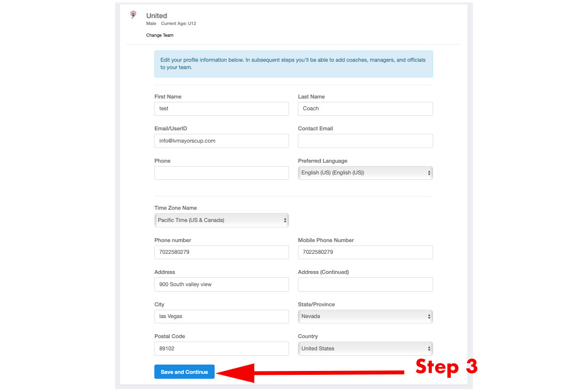Image resolution: width=588 pixels, height=392 pixels.
Task: Click the United team name heading
Action: pos(157,16)
